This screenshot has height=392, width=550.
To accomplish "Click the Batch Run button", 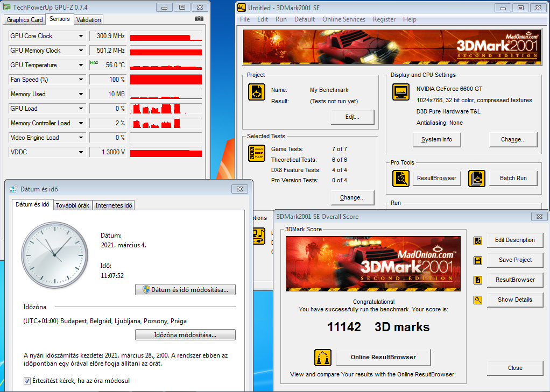I will coord(513,179).
